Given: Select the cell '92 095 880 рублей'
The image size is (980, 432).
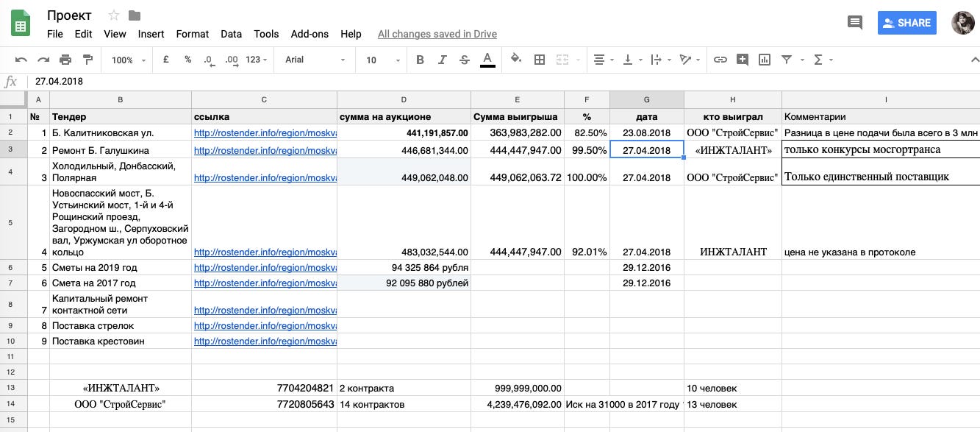Looking at the screenshot, I should pyautogui.click(x=404, y=283).
